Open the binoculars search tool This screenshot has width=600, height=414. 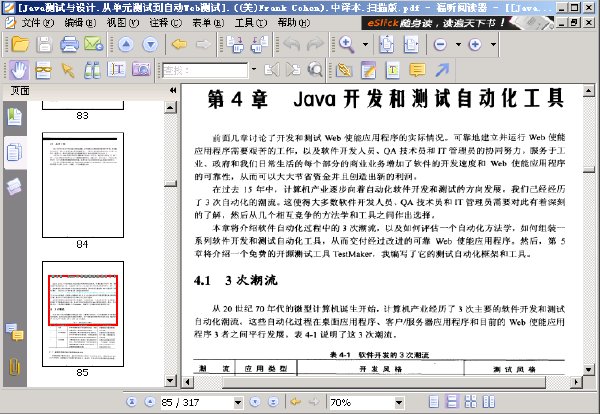[x=92, y=70]
